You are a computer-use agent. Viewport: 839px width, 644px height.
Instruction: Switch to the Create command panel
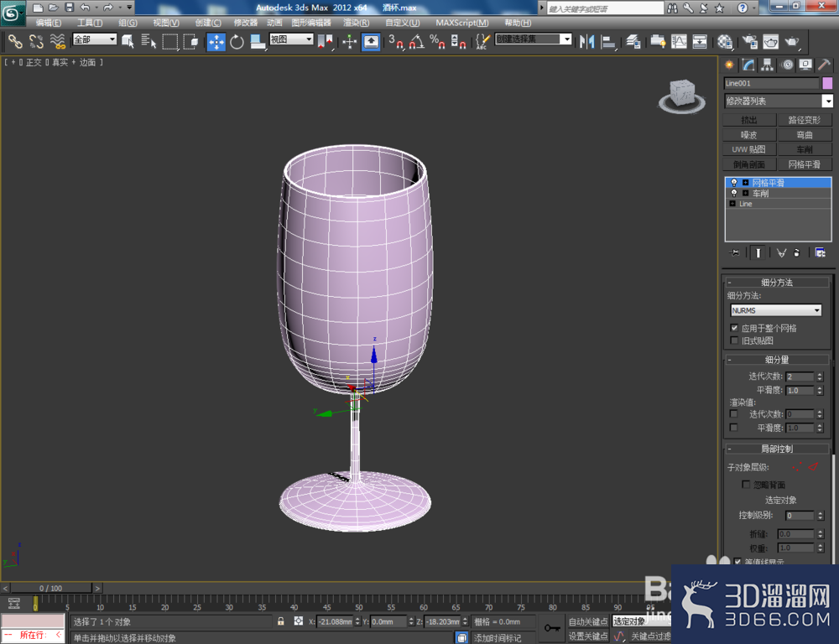click(x=729, y=65)
